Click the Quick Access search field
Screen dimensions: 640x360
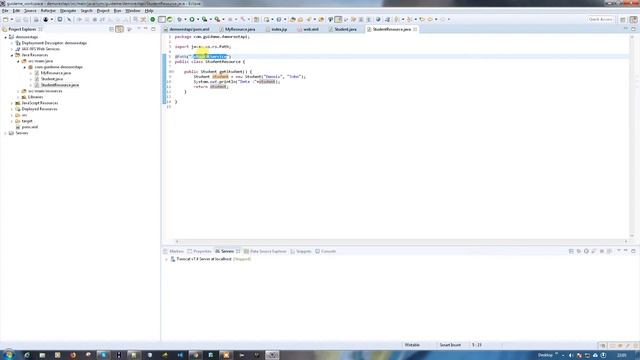click(x=600, y=19)
